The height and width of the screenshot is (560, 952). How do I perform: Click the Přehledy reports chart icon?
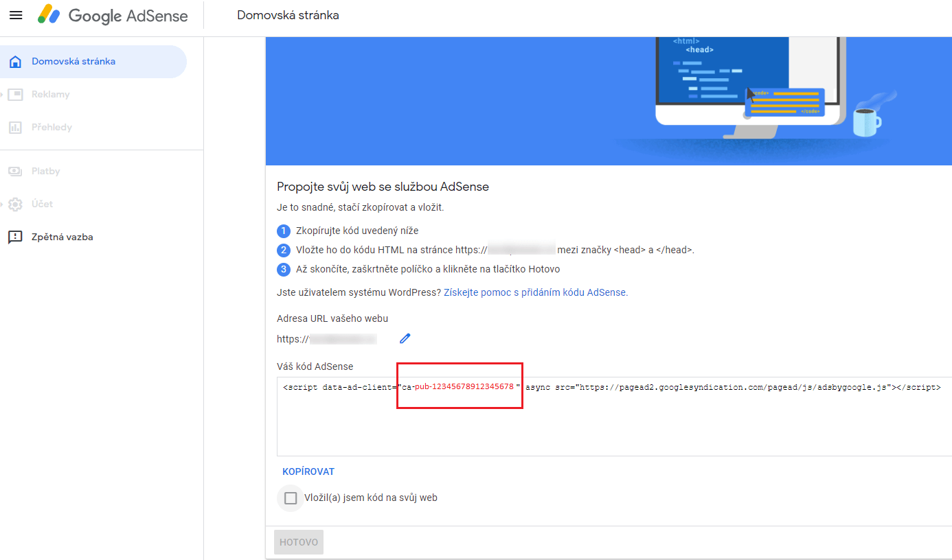[x=15, y=128]
